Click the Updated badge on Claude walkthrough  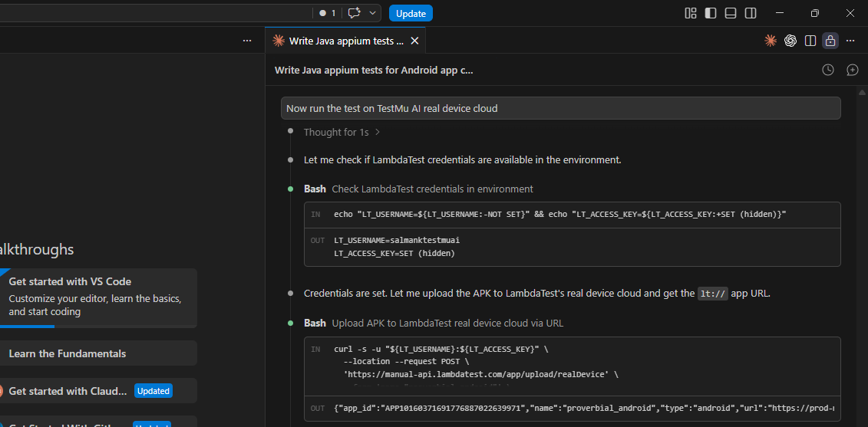coord(153,391)
